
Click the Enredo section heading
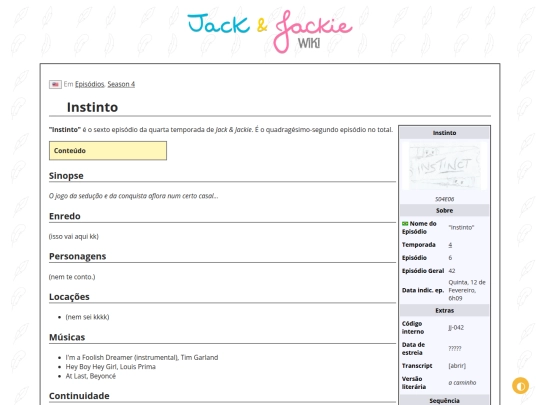pos(65,216)
